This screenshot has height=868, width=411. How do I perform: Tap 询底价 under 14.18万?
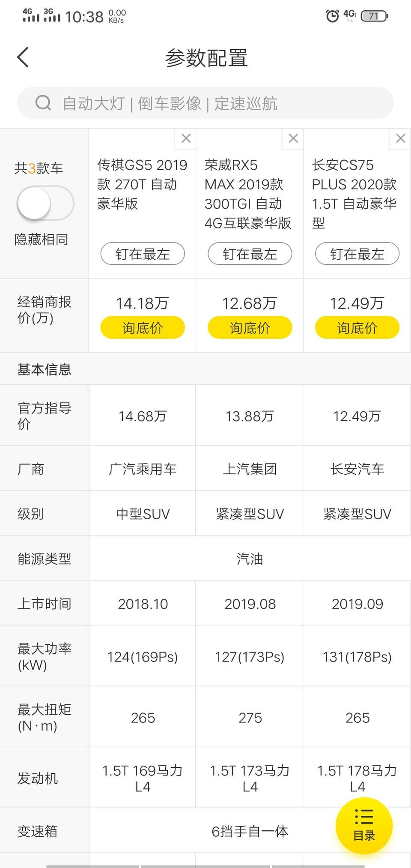point(143,328)
